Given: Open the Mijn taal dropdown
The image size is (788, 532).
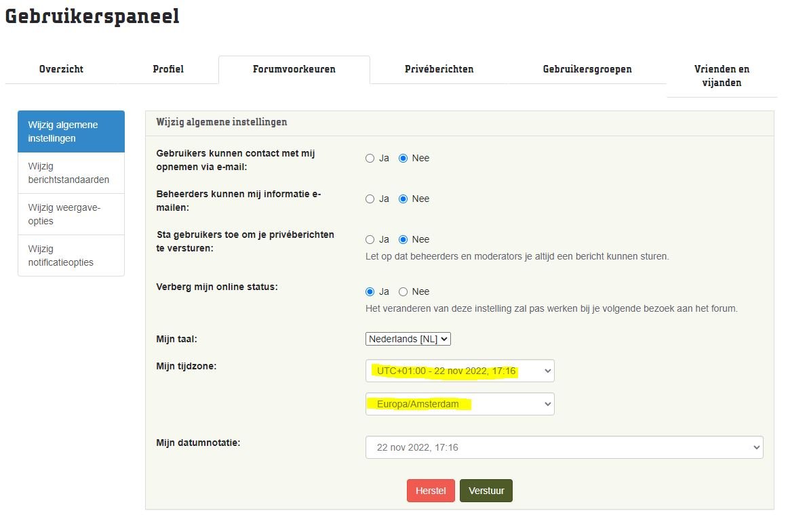Looking at the screenshot, I should [408, 339].
